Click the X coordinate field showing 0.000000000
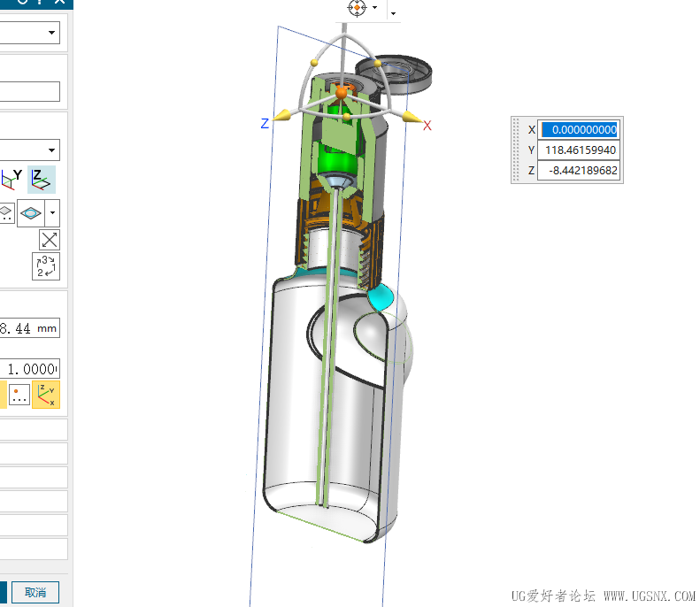The width and height of the screenshot is (700, 607). coord(579,129)
